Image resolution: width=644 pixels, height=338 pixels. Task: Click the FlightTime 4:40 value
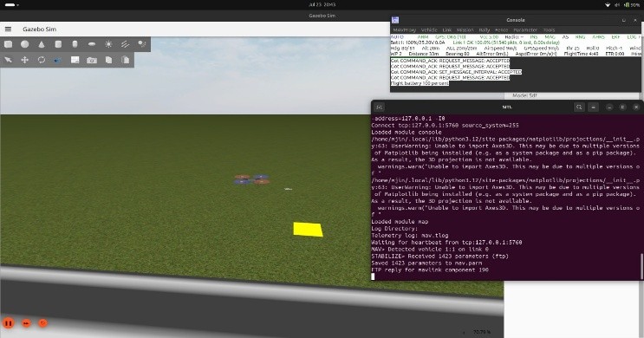point(581,54)
